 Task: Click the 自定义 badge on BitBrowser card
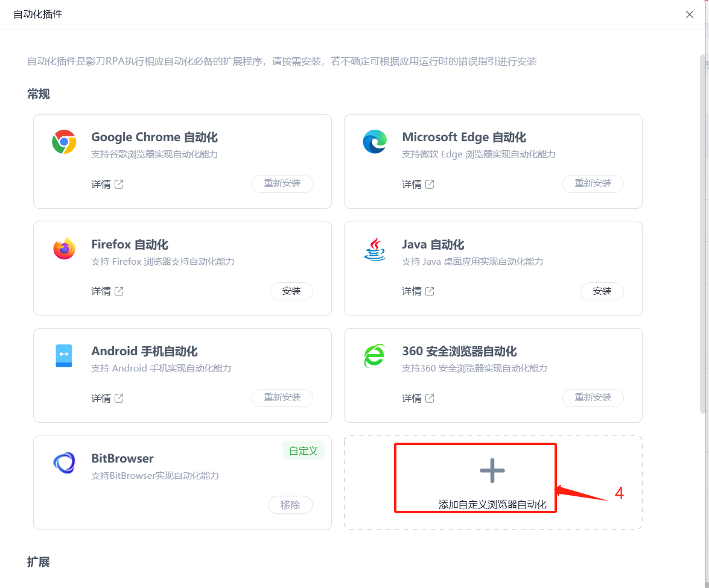[303, 450]
